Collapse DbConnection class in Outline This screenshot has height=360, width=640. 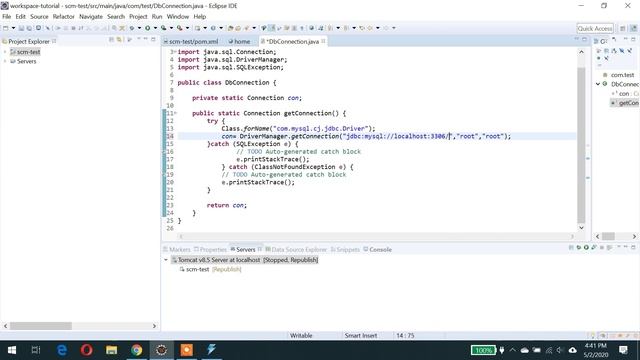tap(598, 84)
